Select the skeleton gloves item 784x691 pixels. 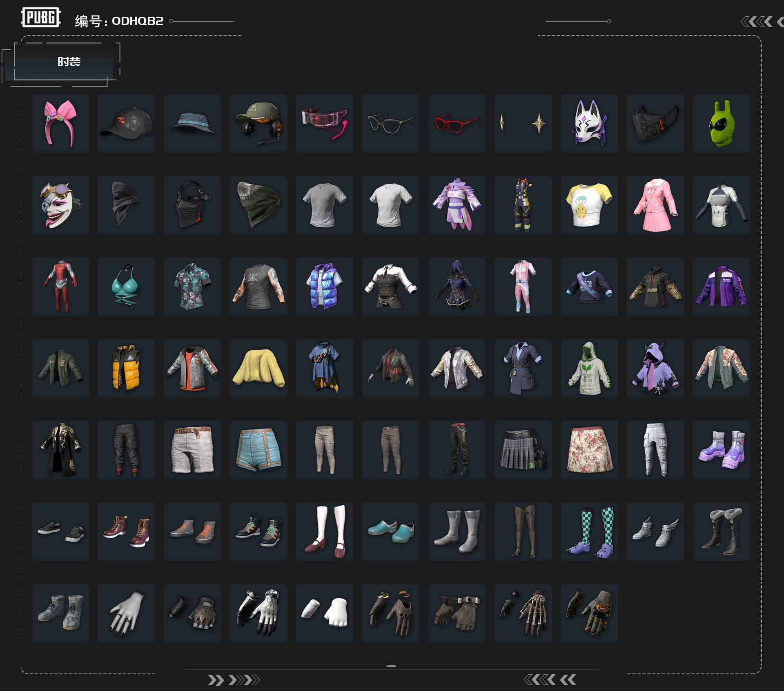(523, 613)
